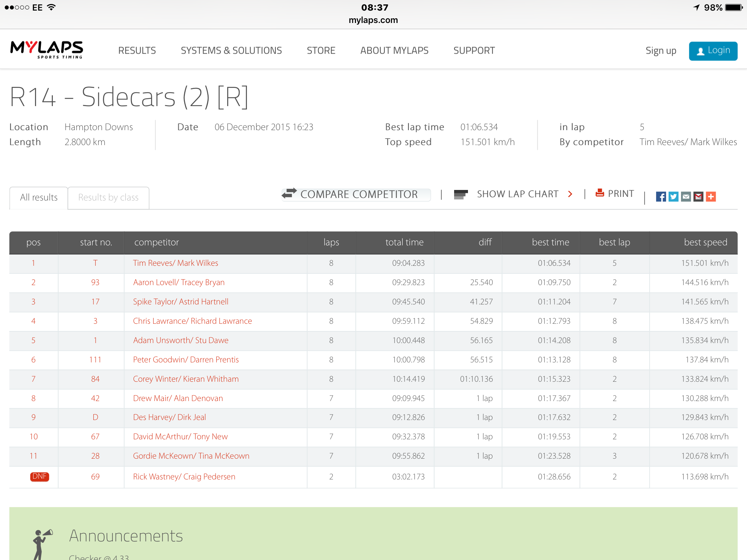Open the SUPPORT menu
Screen dimensions: 747x560
coord(474,51)
